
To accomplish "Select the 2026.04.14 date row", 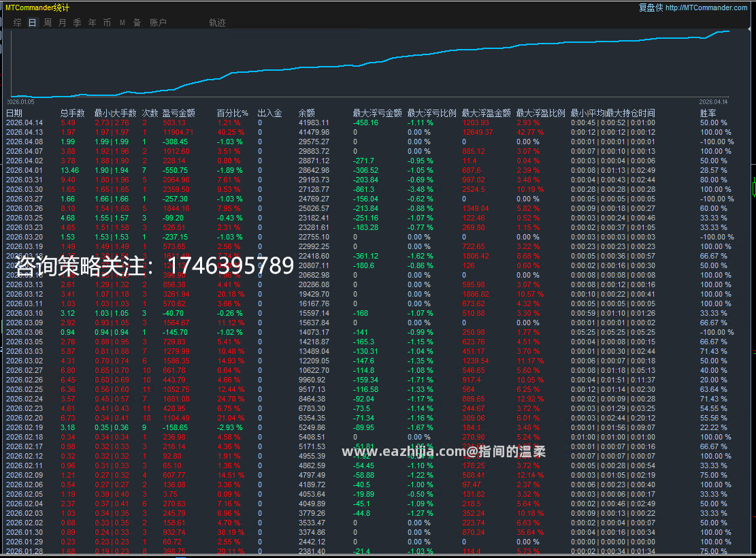I will click(370, 123).
